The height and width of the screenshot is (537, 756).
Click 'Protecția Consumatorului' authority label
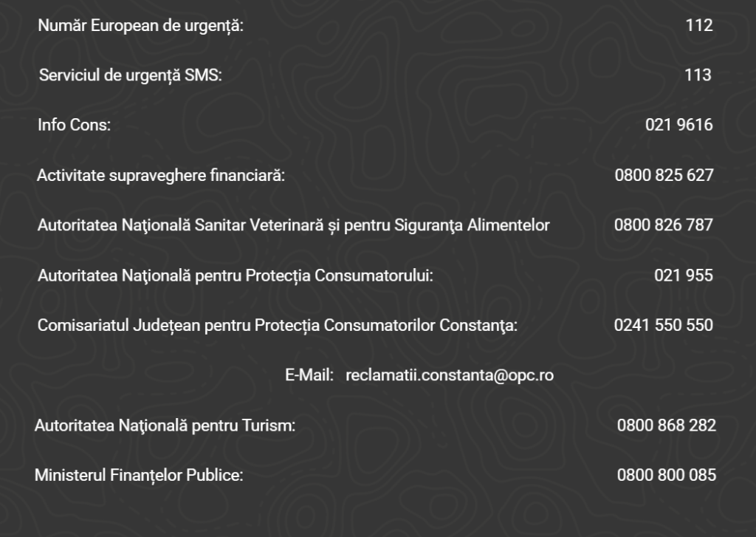(x=235, y=276)
